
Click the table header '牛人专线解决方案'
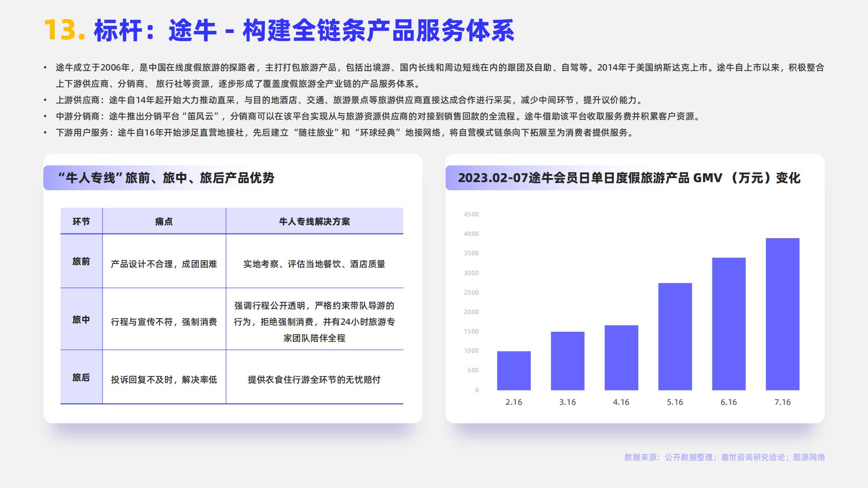(x=314, y=221)
